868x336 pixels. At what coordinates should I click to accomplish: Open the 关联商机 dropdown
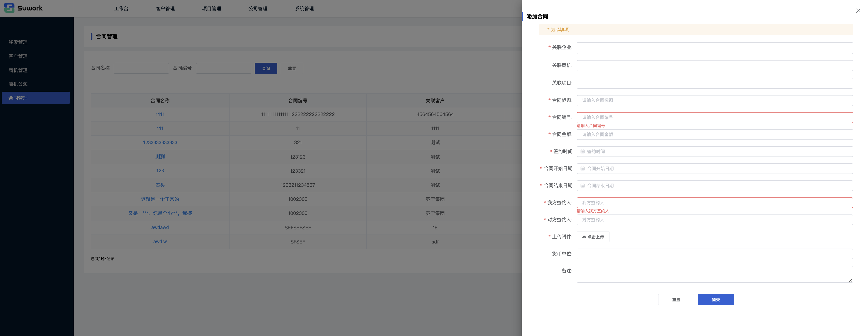point(714,66)
